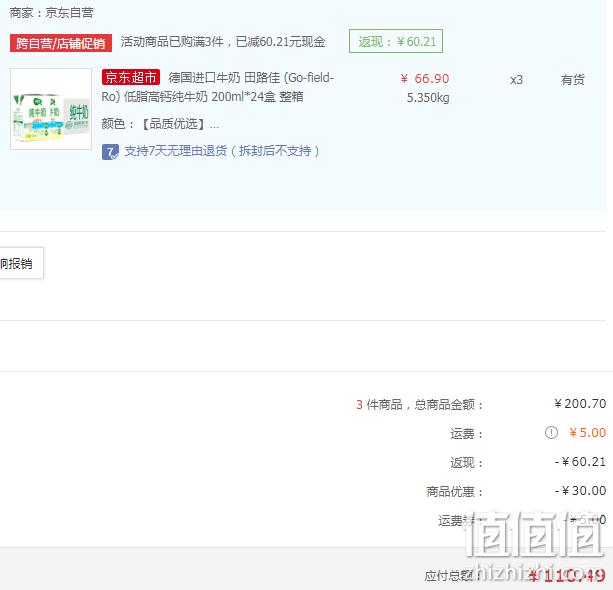Image resolution: width=613 pixels, height=590 pixels.
Task: Open the 支持7天无理由退货 link
Action: (x=222, y=151)
